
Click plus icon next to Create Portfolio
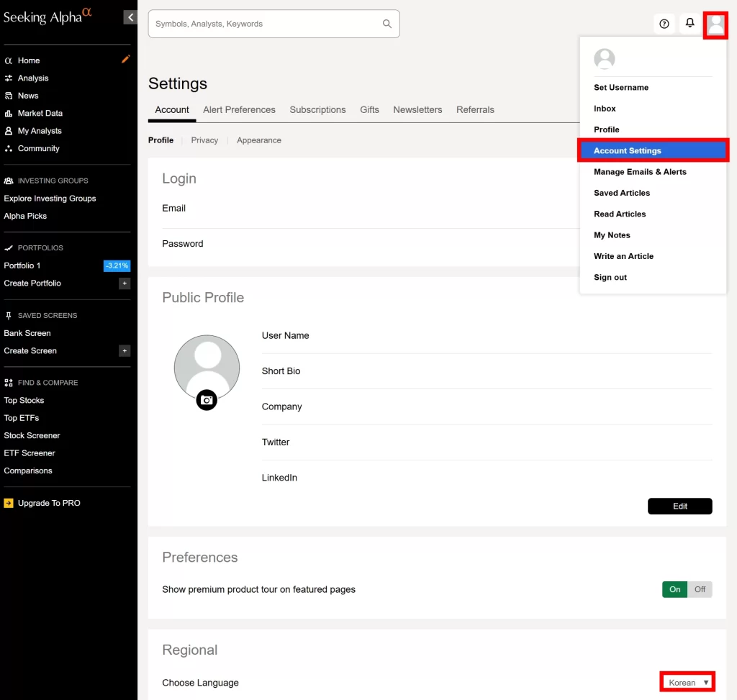[125, 283]
